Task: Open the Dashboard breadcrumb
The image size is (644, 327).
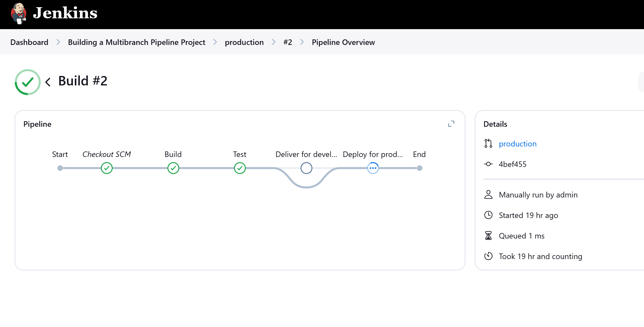Action: (29, 42)
